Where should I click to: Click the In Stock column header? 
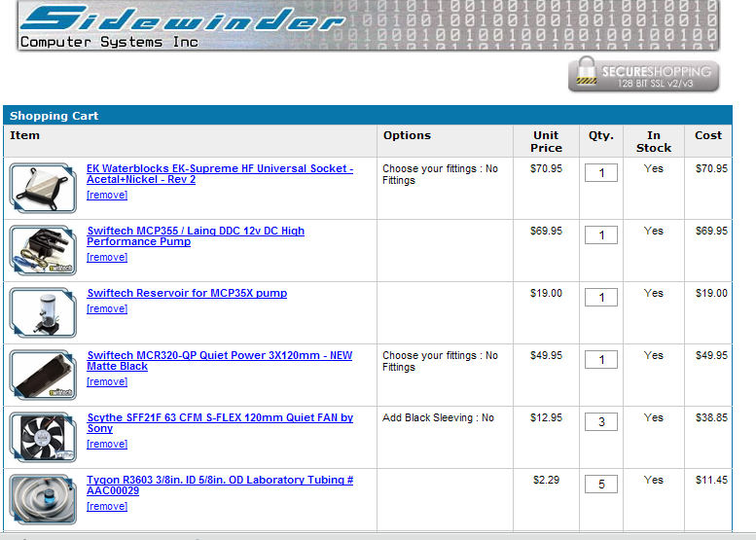654,142
